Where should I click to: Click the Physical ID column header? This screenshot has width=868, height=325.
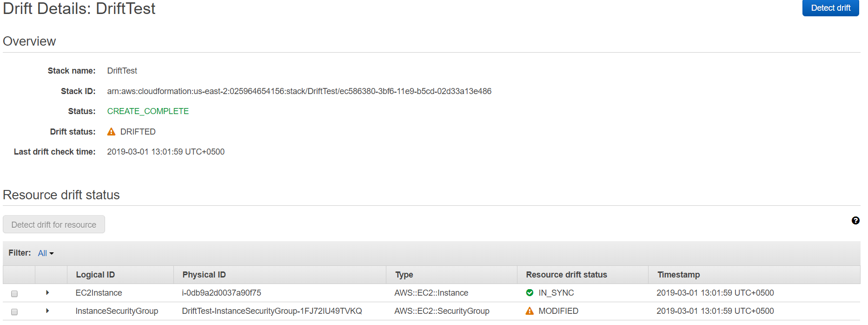(x=204, y=275)
